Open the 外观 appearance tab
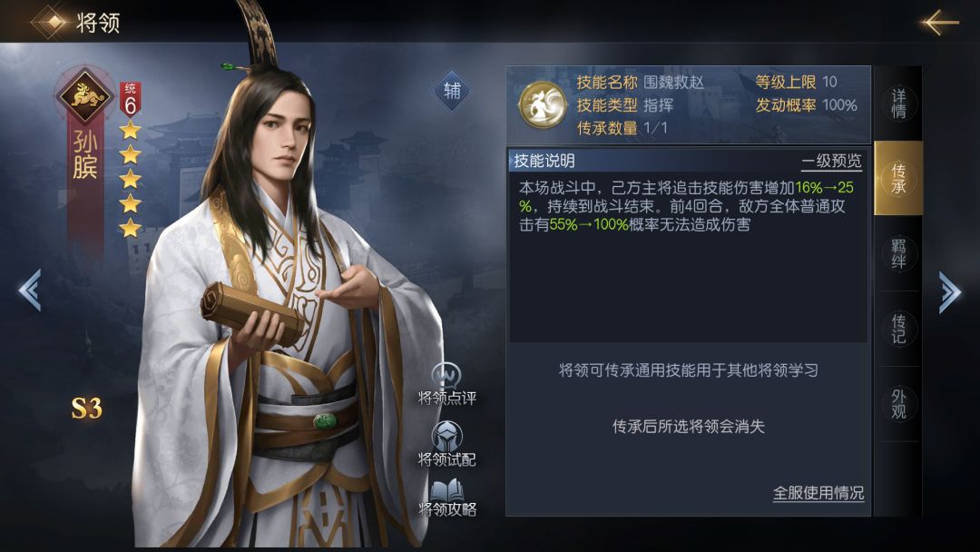 pos(898,404)
